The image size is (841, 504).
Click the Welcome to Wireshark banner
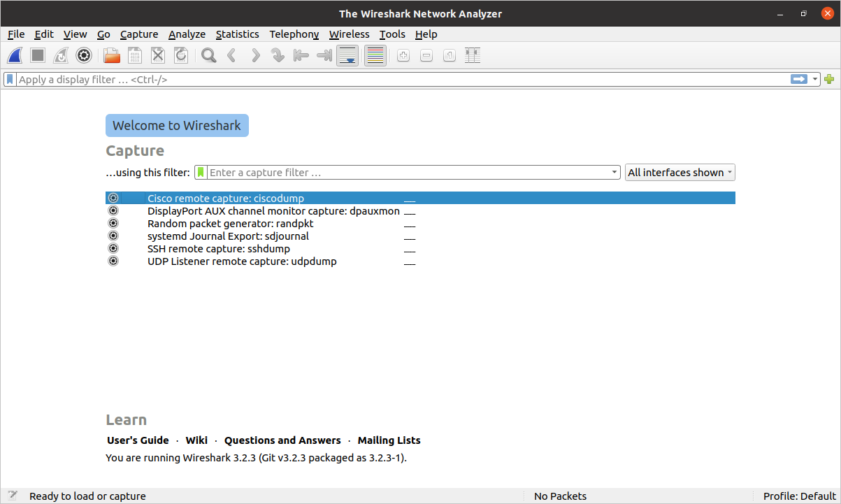(177, 126)
